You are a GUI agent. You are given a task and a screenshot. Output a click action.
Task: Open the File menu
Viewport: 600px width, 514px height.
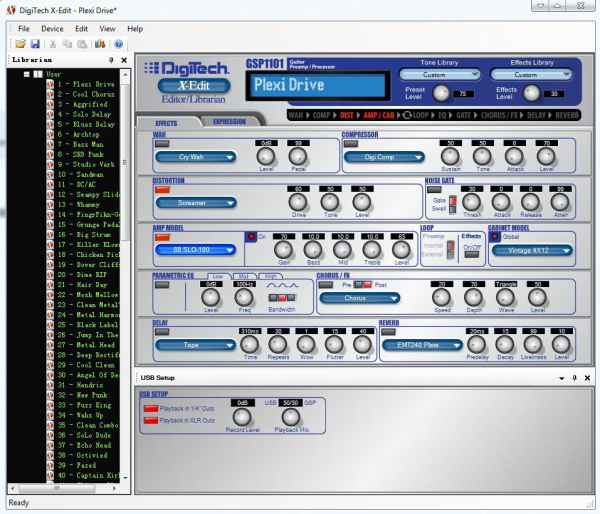click(x=24, y=29)
